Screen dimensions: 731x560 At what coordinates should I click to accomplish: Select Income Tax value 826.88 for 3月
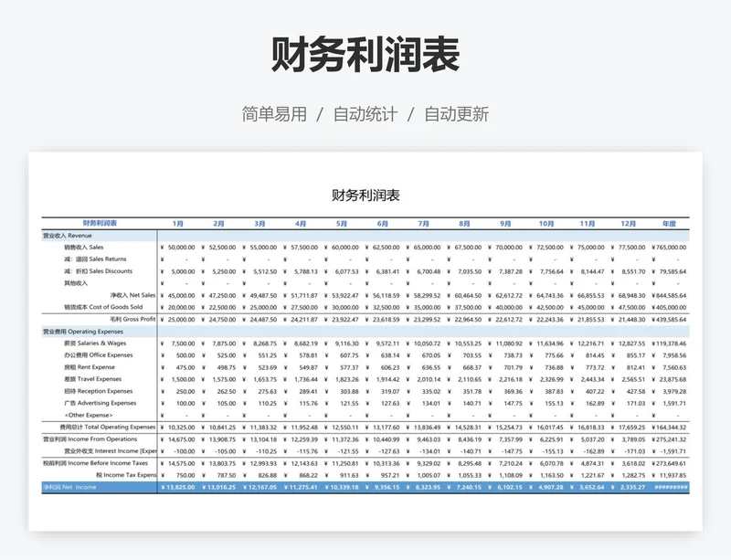[267, 476]
